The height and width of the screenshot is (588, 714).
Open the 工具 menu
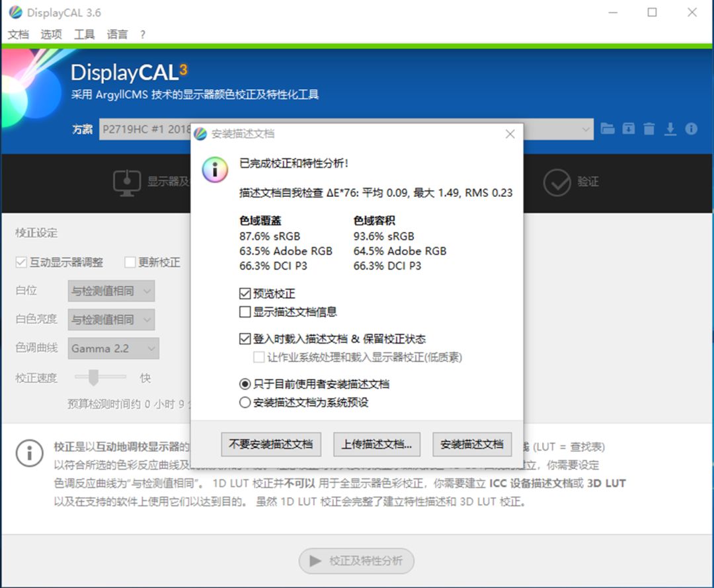click(84, 34)
